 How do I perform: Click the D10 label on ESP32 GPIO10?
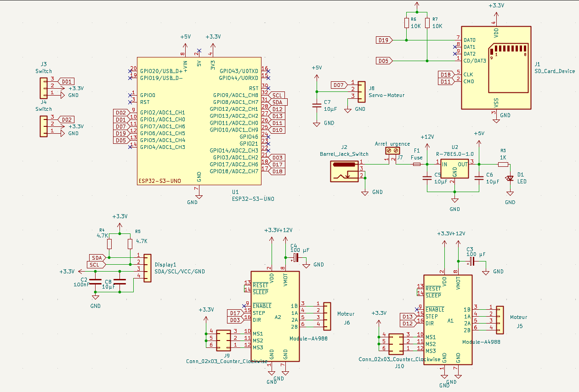pyautogui.click(x=277, y=130)
